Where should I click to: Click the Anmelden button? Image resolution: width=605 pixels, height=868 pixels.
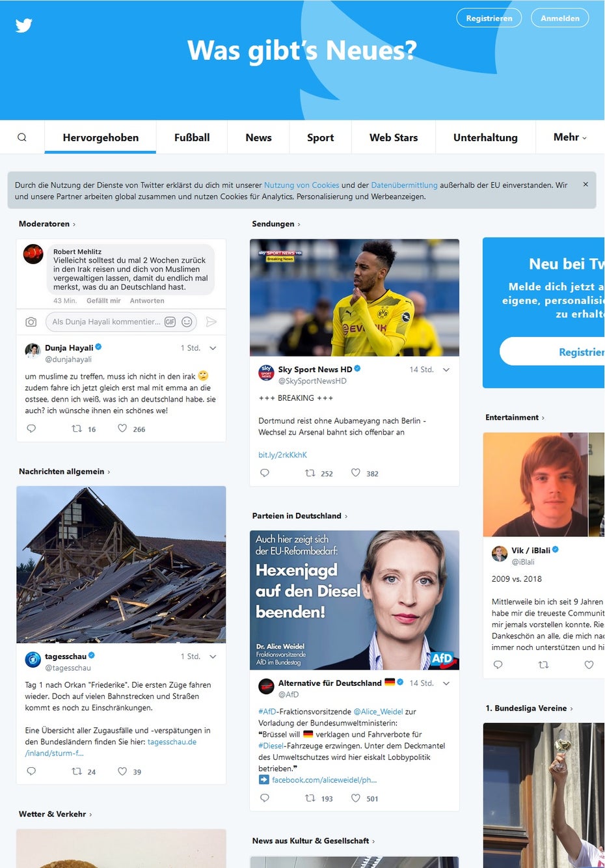coord(560,18)
